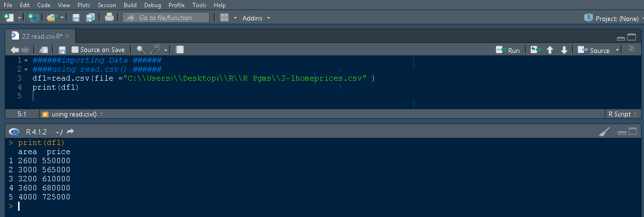The image size is (644, 217).
Task: Go forward to next source location
Action: [x=25, y=50]
